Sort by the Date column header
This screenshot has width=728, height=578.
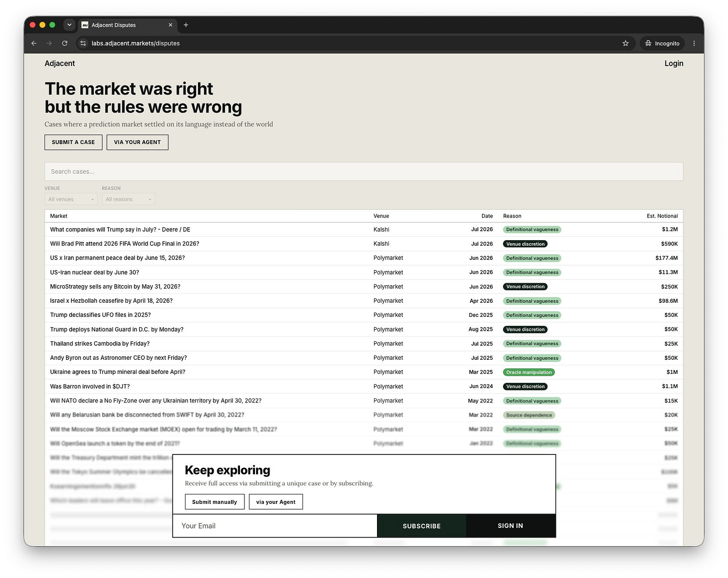[487, 216]
